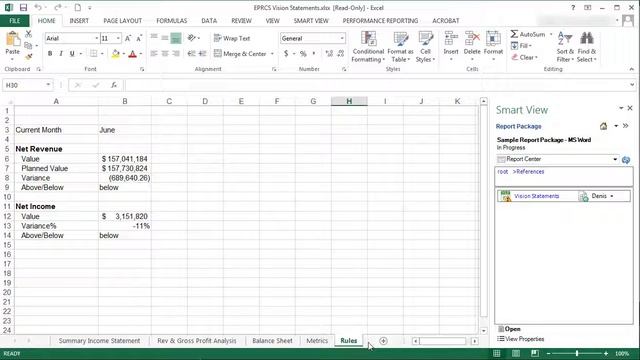Click Decrease Indent icon
Screen dimensions: 640x360
(x=191, y=53)
